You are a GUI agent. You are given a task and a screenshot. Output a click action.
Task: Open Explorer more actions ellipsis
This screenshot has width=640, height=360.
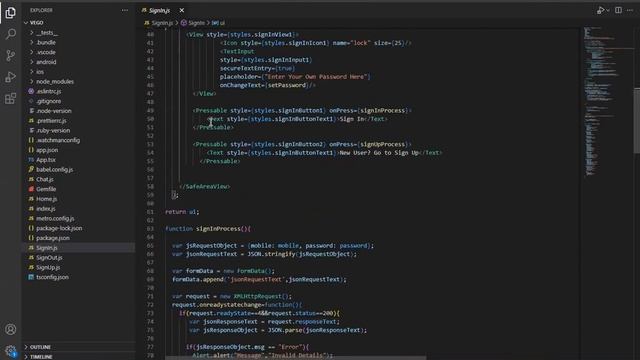tap(125, 10)
